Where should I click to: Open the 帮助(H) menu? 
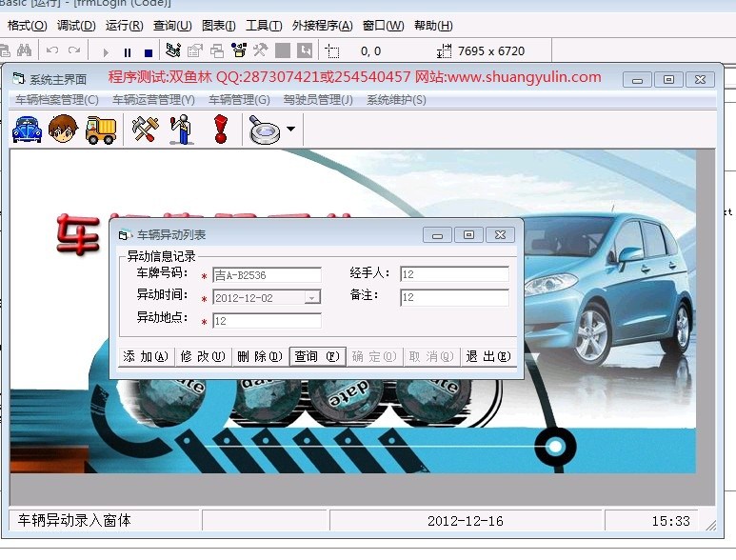433,26
